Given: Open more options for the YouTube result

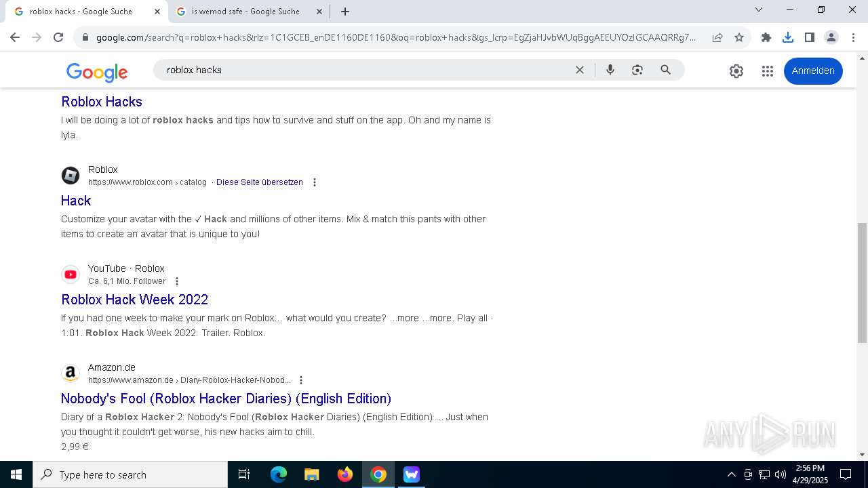Looking at the screenshot, I should 177,281.
